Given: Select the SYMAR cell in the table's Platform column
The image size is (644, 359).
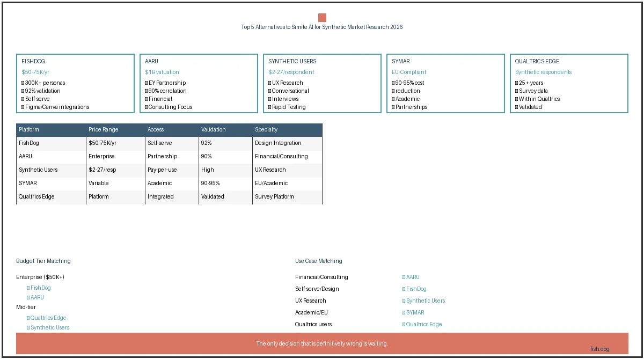Looking at the screenshot, I should tap(51, 184).
